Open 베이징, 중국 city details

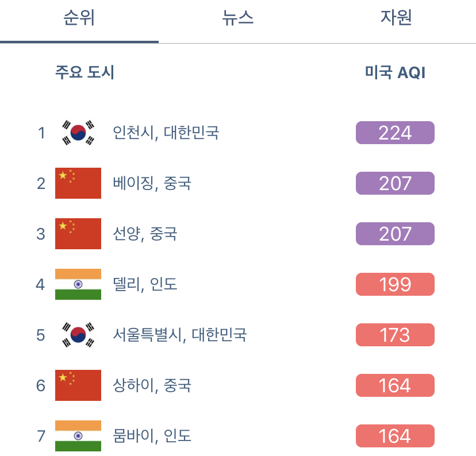(x=152, y=184)
